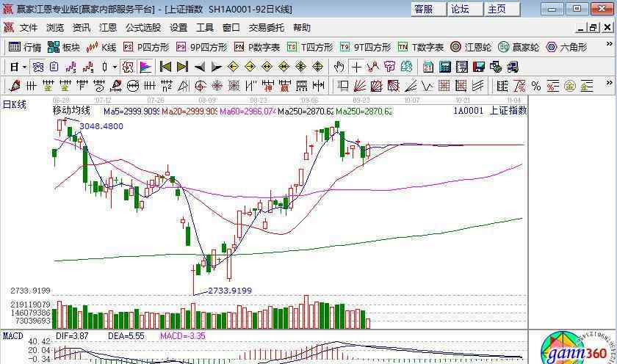617x364 pixels.
Task: Select the hand pan tool
Action: [339, 68]
